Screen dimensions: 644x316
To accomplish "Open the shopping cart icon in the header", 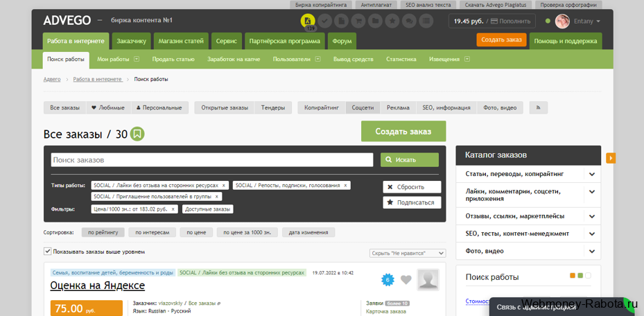I will (x=358, y=21).
